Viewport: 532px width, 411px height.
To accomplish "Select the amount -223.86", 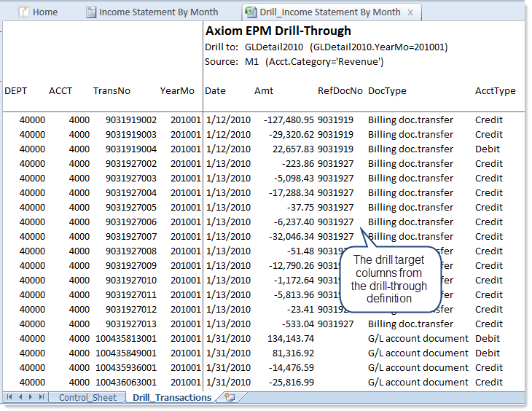I will [297, 164].
